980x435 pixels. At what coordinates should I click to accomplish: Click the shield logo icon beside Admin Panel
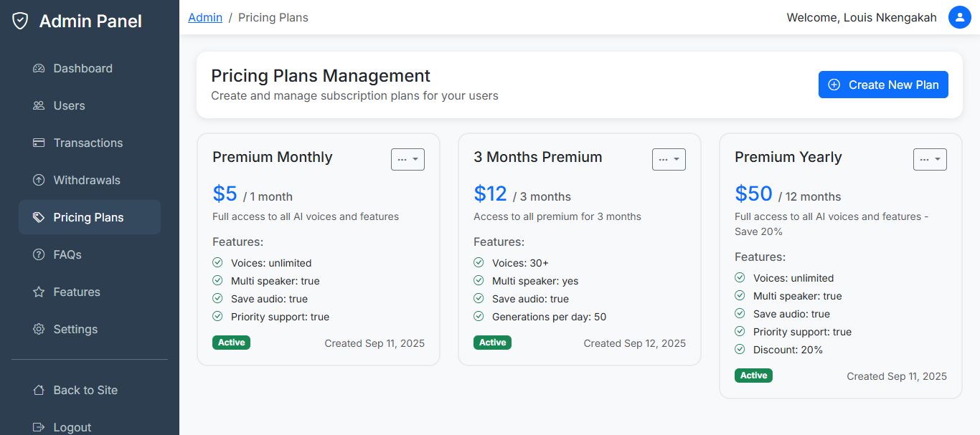coord(21,21)
